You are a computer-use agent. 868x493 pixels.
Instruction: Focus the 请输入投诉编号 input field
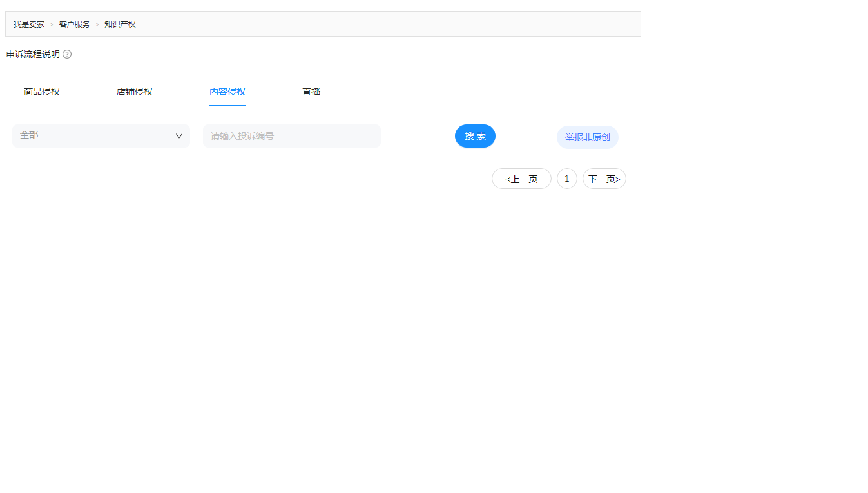292,136
